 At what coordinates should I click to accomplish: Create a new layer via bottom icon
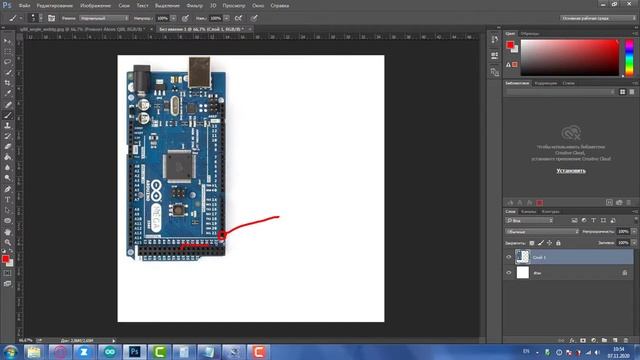pos(615,340)
